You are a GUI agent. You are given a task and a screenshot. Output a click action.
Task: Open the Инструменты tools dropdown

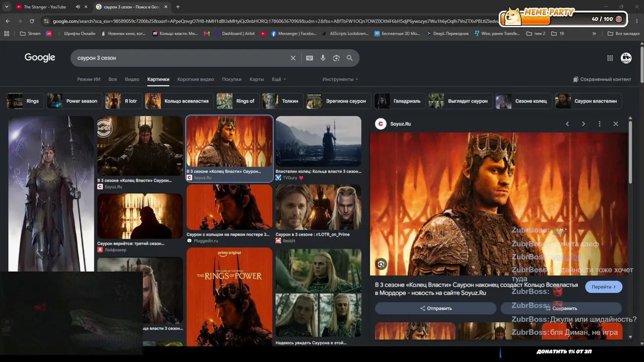point(341,79)
